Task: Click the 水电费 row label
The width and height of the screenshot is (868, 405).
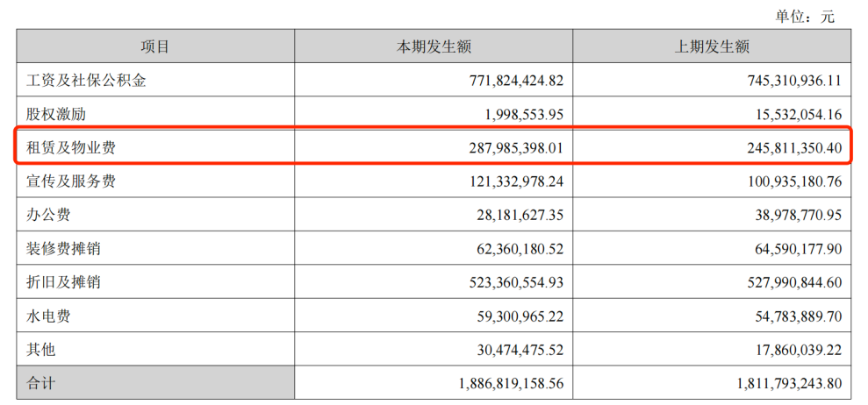Action: click(x=48, y=316)
